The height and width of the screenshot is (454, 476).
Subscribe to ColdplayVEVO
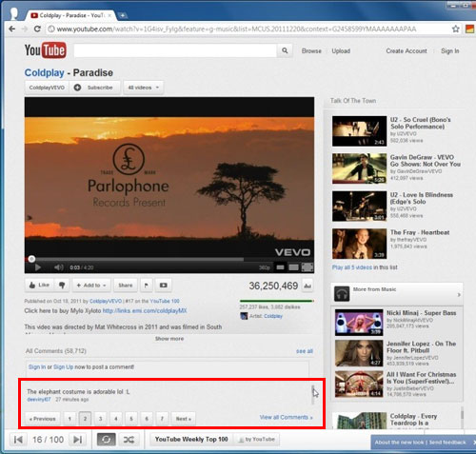point(95,88)
